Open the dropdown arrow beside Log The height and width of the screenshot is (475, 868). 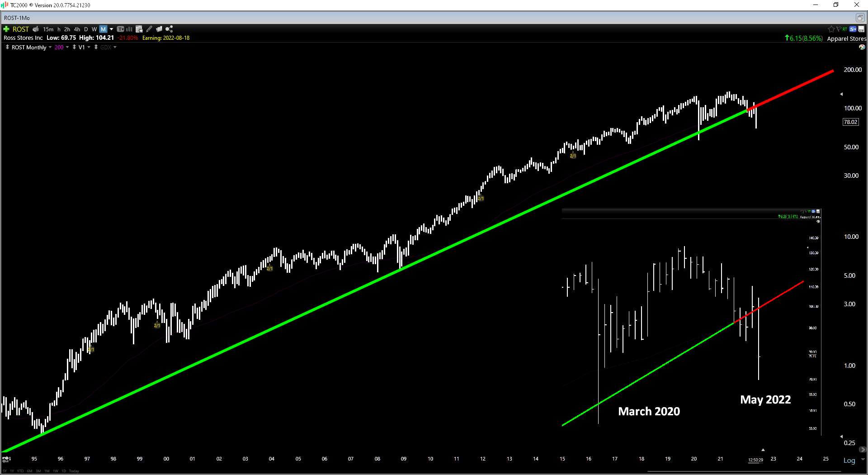point(863,460)
